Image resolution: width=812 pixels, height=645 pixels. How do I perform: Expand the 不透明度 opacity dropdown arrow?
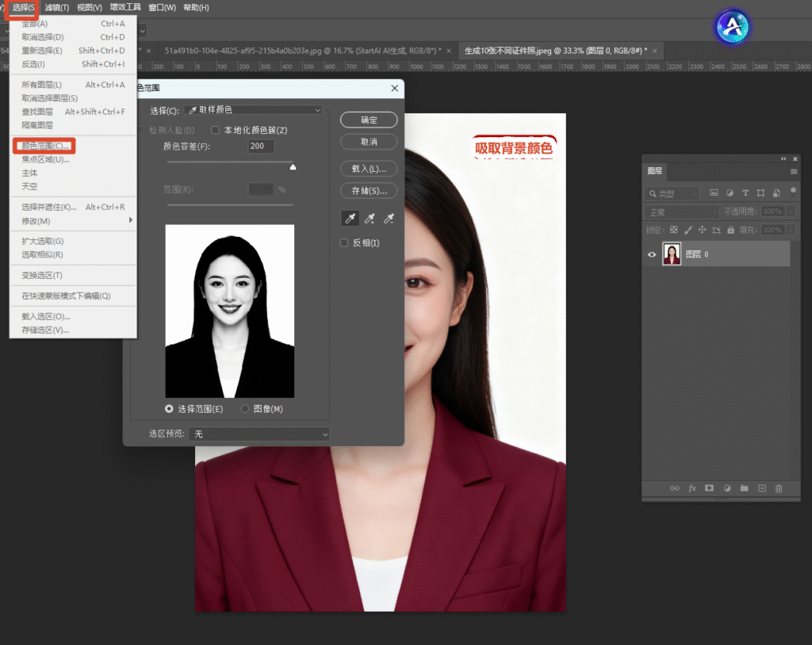coord(791,212)
